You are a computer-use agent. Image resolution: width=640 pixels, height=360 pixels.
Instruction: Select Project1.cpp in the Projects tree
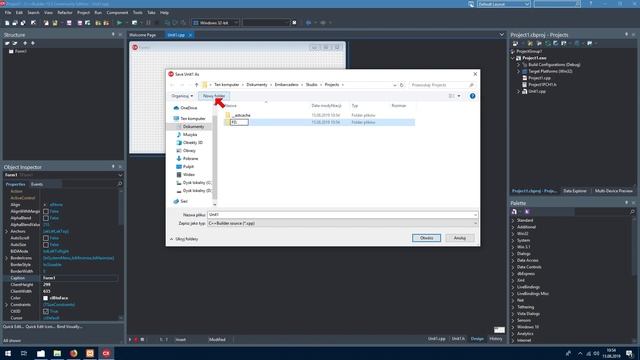(539, 78)
